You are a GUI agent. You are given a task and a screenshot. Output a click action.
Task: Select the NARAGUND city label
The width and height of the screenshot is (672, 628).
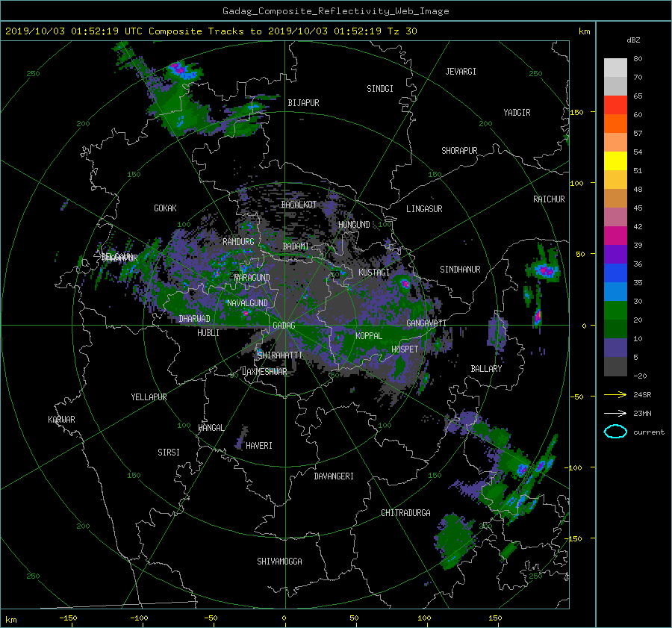point(252,278)
